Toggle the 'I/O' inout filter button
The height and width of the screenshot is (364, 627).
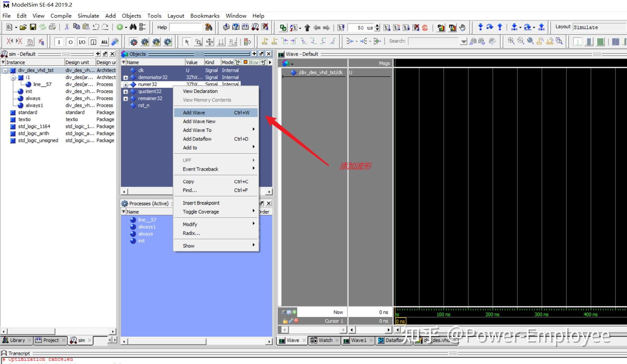click(82, 42)
